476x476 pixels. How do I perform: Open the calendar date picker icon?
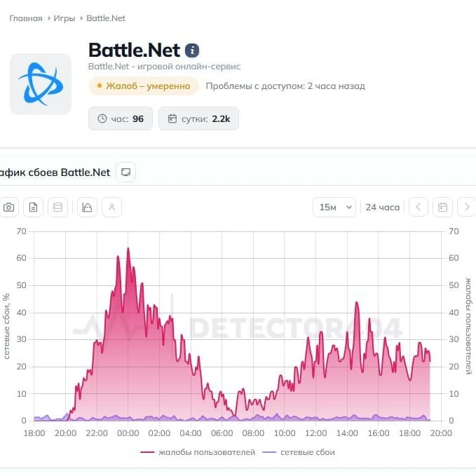point(442,208)
